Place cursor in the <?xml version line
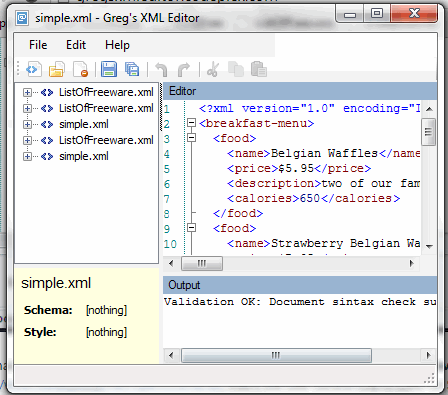 (x=310, y=108)
